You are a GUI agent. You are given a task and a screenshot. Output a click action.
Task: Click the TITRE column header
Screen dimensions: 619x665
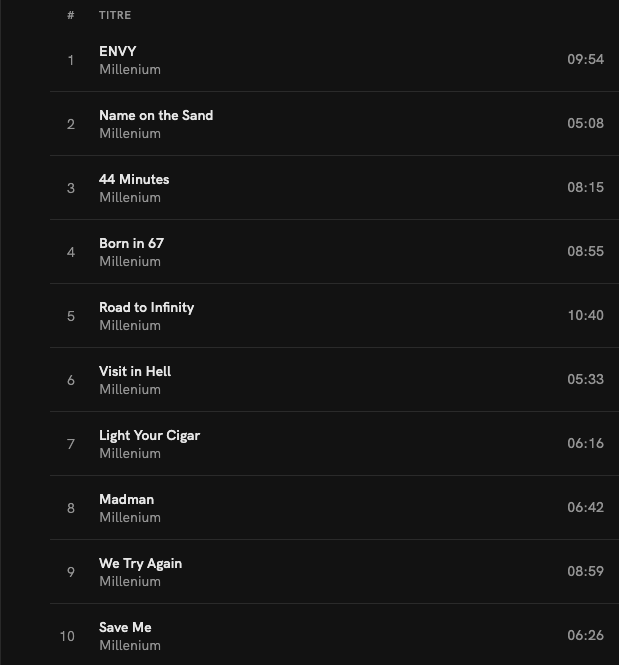(115, 16)
